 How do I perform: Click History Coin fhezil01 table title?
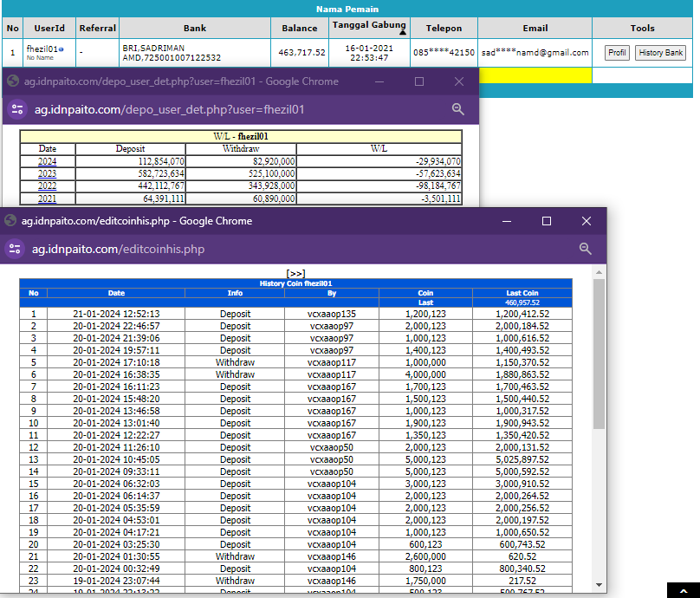point(295,283)
